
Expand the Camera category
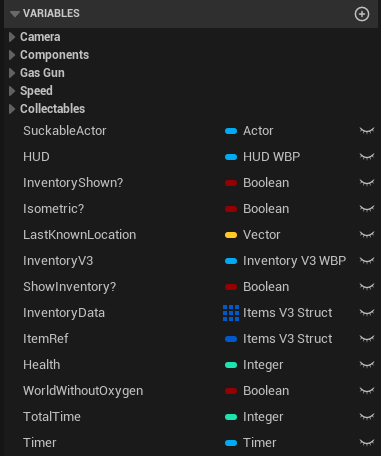[12, 37]
